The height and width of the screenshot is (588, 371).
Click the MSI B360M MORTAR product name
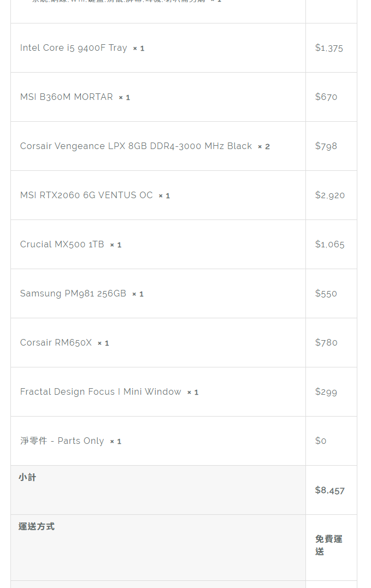point(66,97)
